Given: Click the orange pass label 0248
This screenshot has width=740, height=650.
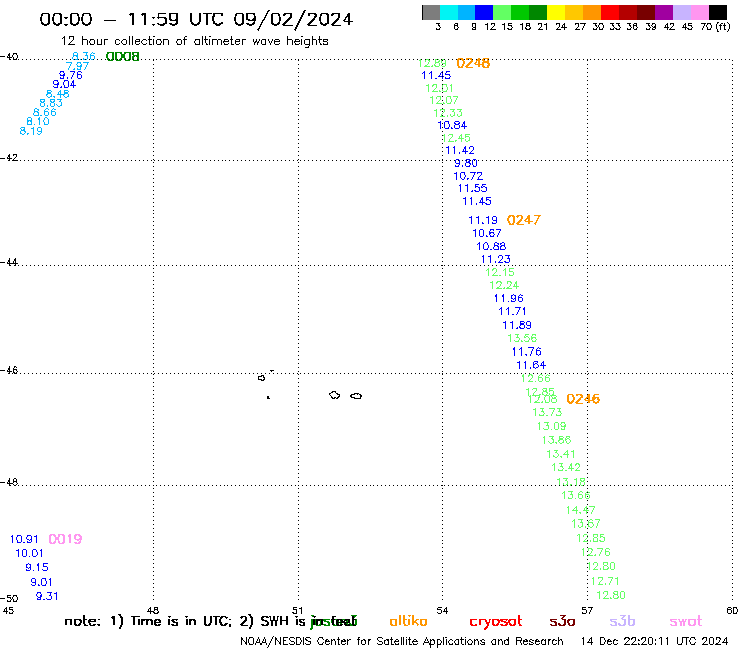Looking at the screenshot, I should tap(473, 63).
